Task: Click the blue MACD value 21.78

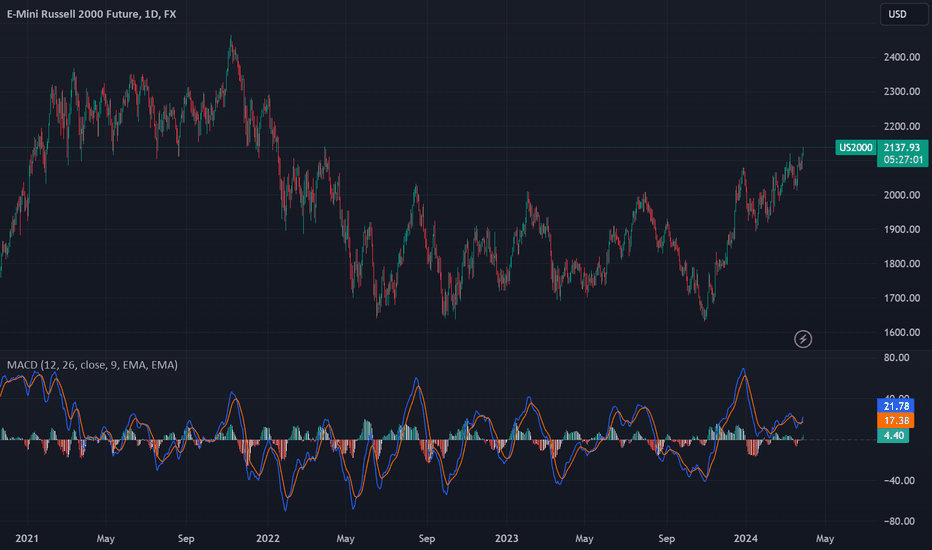Action: click(x=896, y=406)
